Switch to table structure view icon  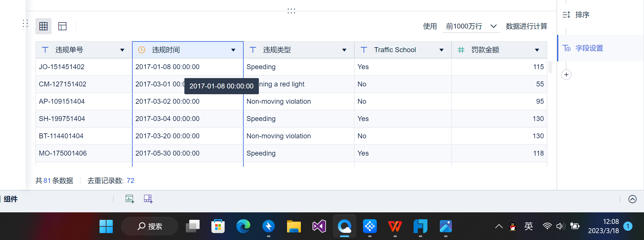pos(62,26)
